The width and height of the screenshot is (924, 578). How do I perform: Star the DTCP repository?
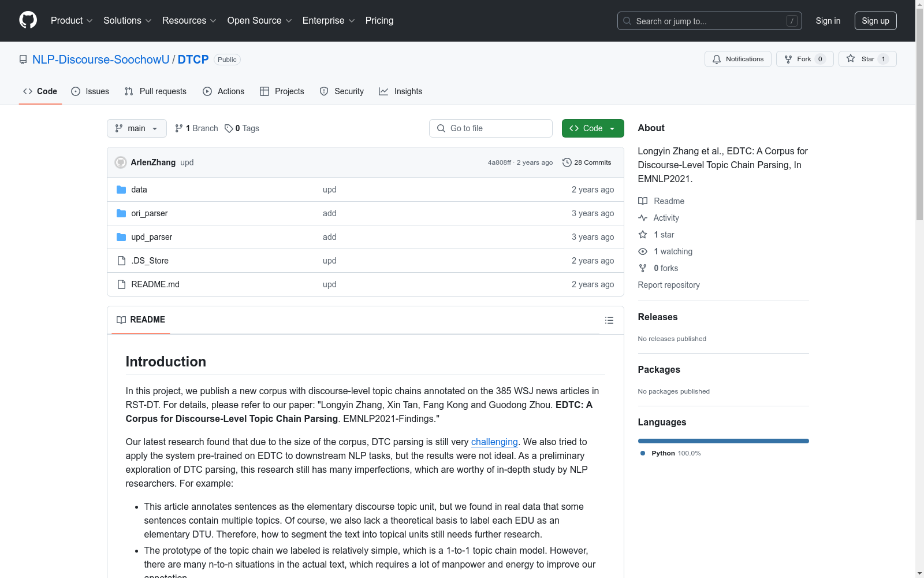pyautogui.click(x=867, y=59)
